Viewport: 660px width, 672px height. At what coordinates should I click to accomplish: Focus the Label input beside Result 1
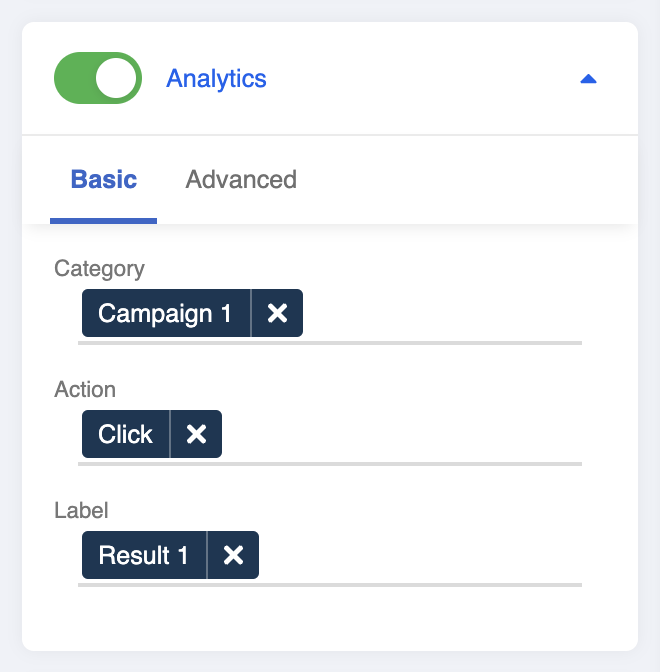coord(420,555)
